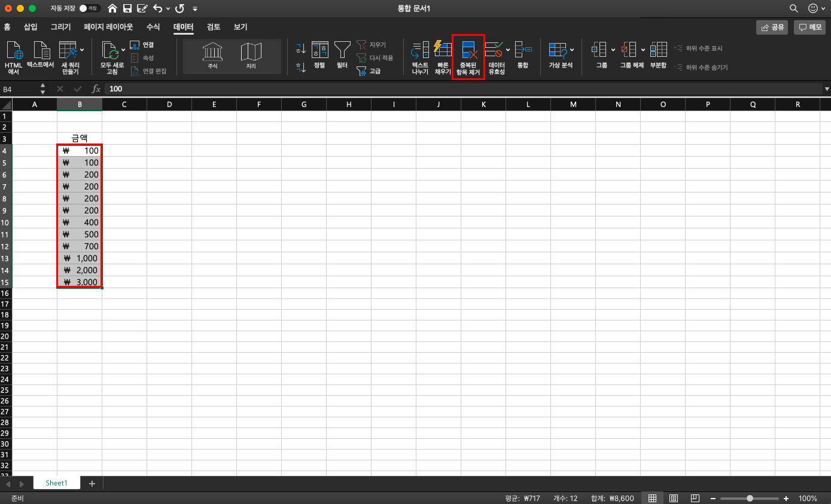Open the 새 쿼리 만들기 dropdown arrow
This screenshot has height=504, width=831.
[x=82, y=49]
